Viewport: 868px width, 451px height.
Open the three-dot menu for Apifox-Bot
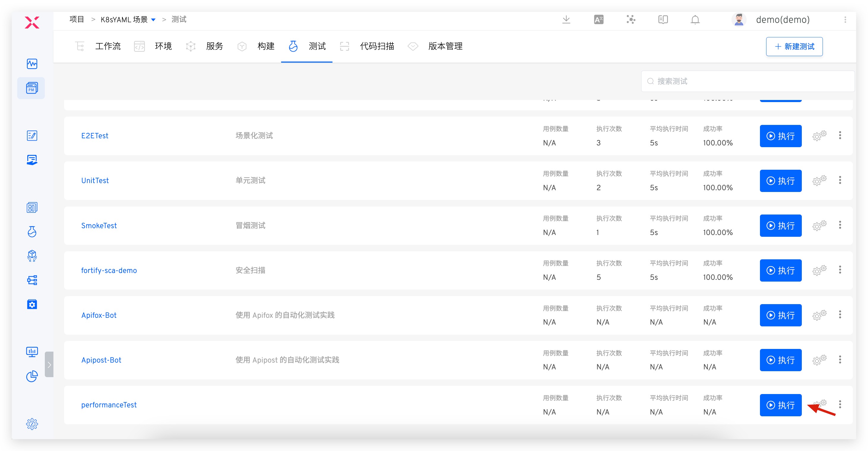840,315
